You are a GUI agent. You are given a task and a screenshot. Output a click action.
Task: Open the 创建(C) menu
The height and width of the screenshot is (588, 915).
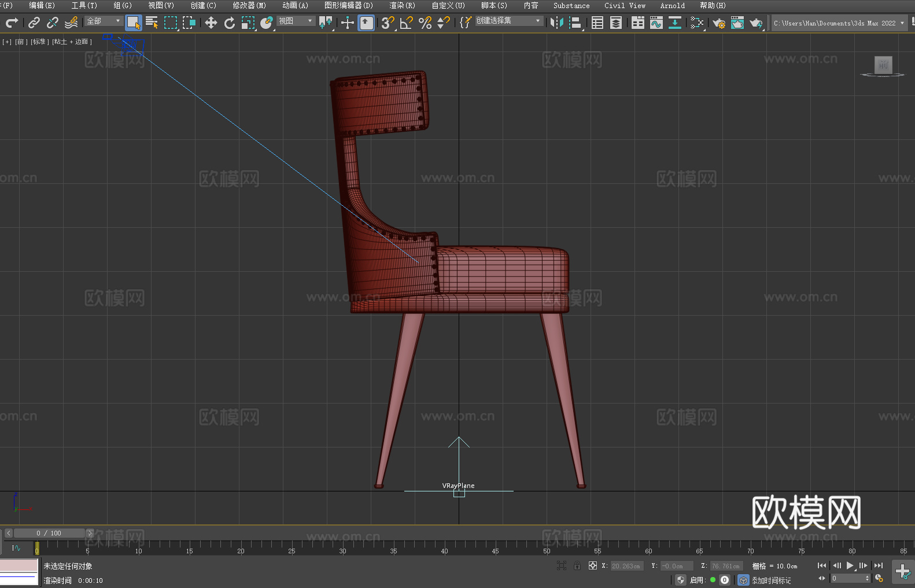tap(203, 5)
